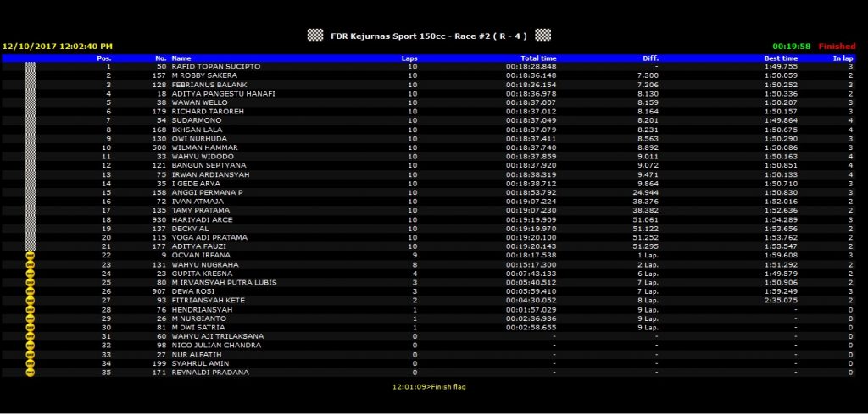Click the red Finished status label
868x415 pixels.
[837, 47]
